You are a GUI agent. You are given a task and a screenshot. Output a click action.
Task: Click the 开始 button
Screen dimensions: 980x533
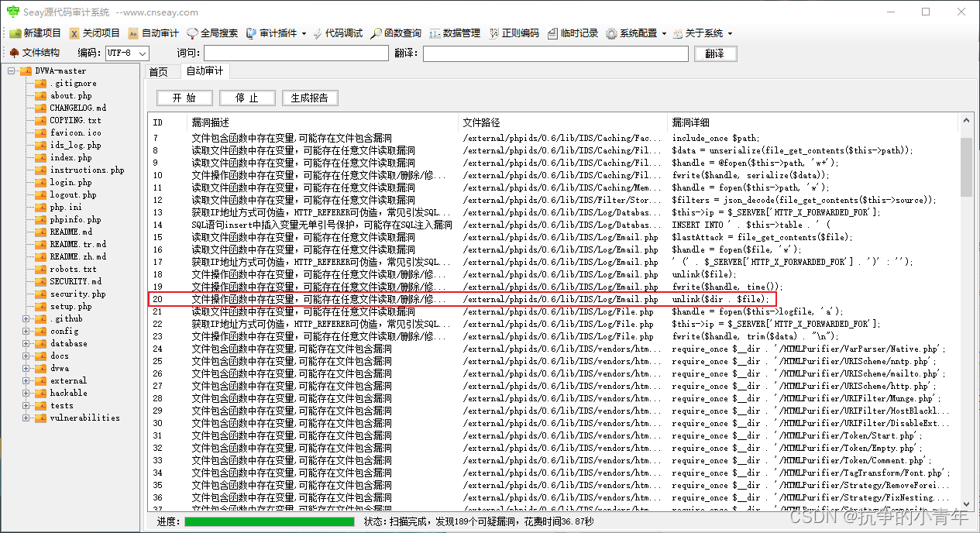coord(184,98)
